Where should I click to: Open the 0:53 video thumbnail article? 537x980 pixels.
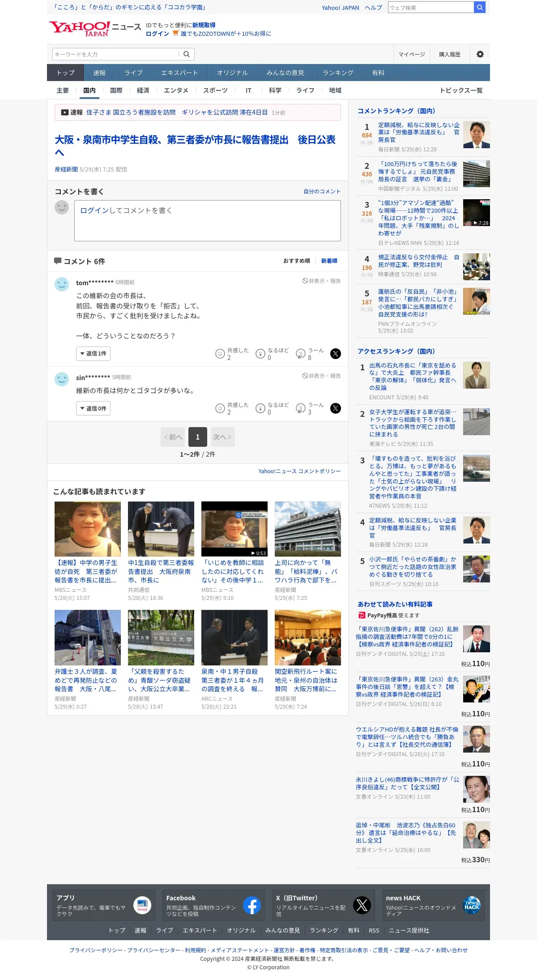click(x=234, y=529)
